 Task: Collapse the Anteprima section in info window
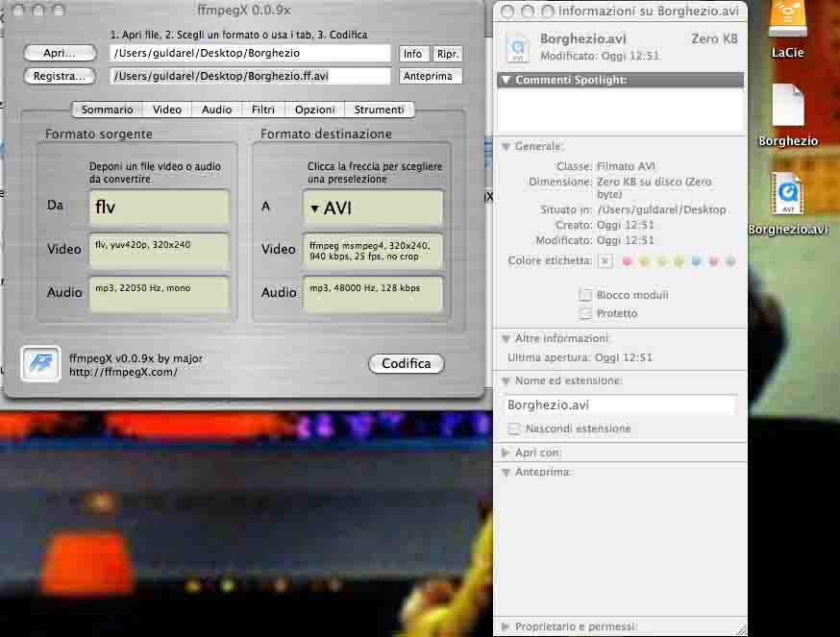tap(506, 472)
